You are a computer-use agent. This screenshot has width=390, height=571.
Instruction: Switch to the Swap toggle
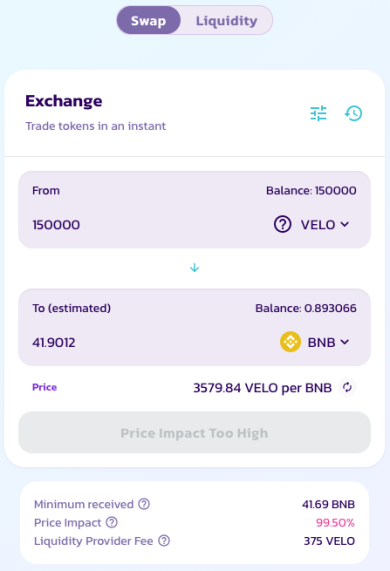coord(149,20)
